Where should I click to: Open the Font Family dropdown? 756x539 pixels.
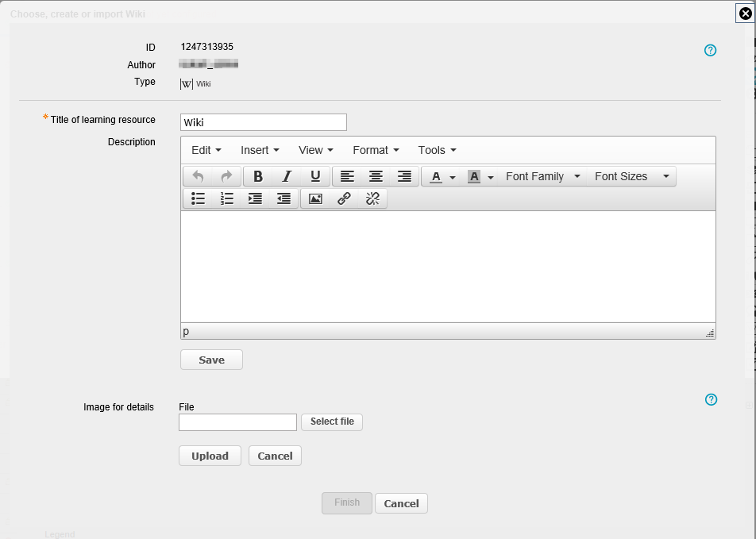(x=543, y=176)
